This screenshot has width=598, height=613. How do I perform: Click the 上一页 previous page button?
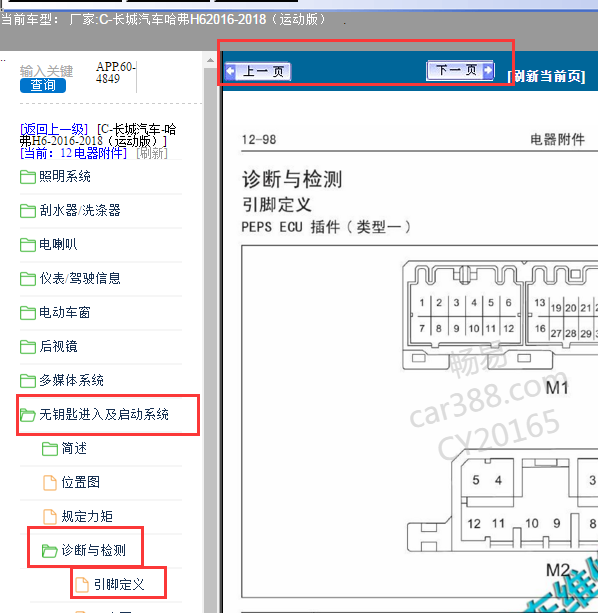pos(258,72)
